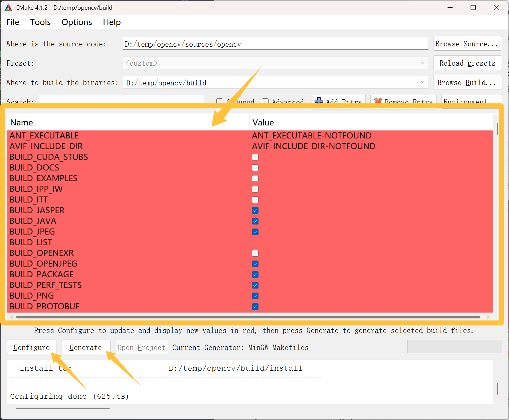509x420 pixels.
Task: Open the Options menu
Action: tap(76, 22)
